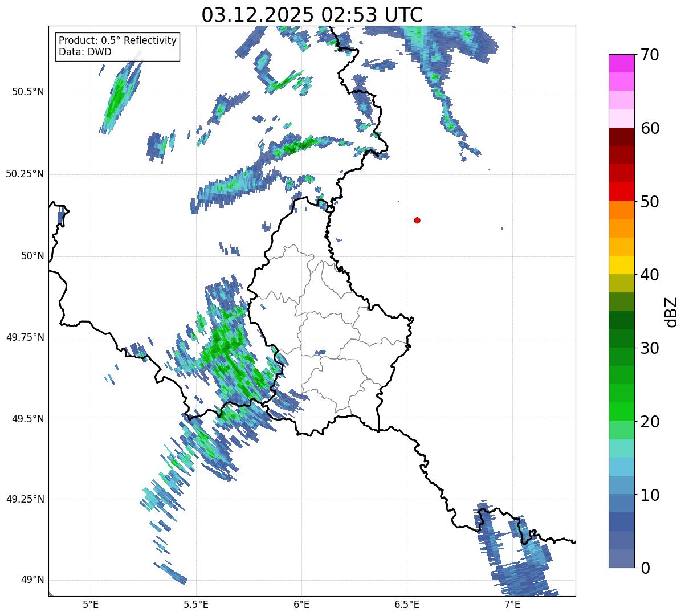Pick the yellow swatch just above 40 dBZ

coord(622,265)
